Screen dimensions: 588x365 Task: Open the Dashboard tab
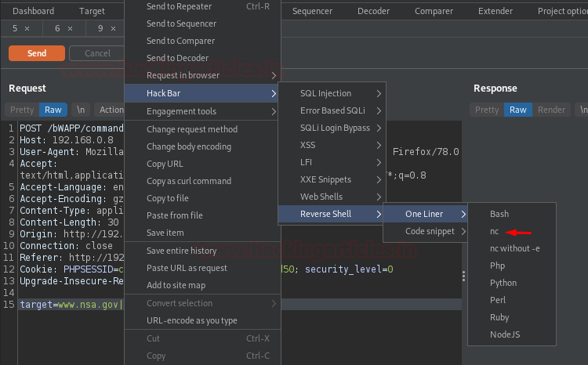pyautogui.click(x=34, y=11)
